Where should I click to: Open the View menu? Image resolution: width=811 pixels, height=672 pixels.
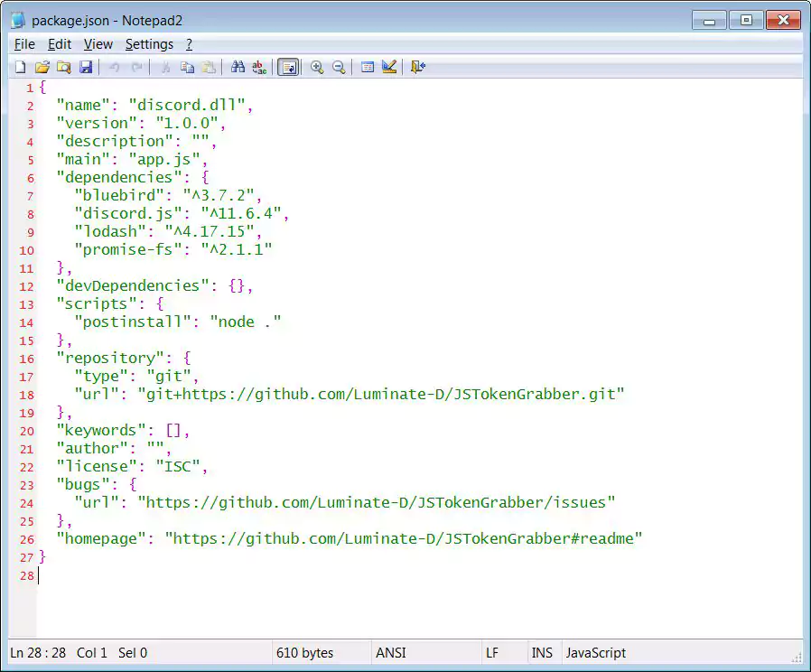tap(98, 44)
